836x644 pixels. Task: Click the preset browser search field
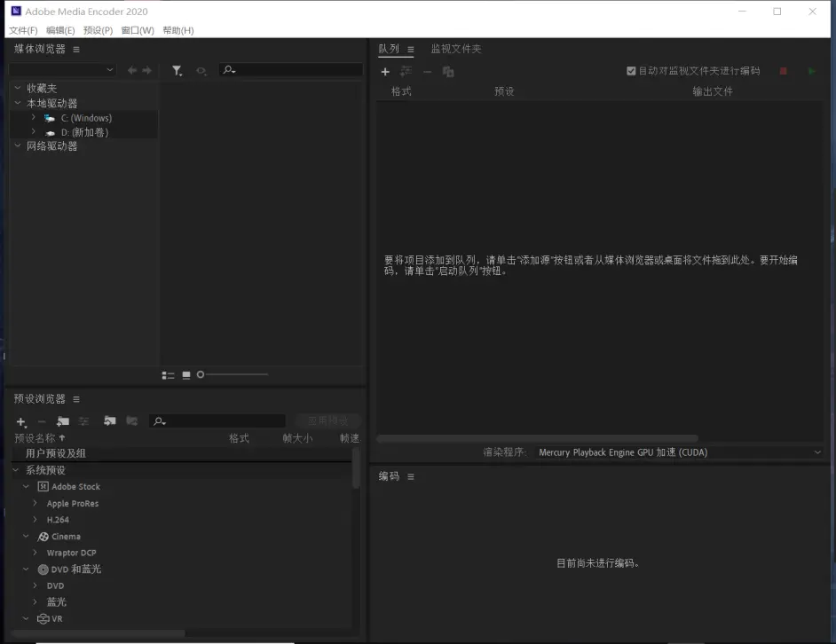click(217, 421)
